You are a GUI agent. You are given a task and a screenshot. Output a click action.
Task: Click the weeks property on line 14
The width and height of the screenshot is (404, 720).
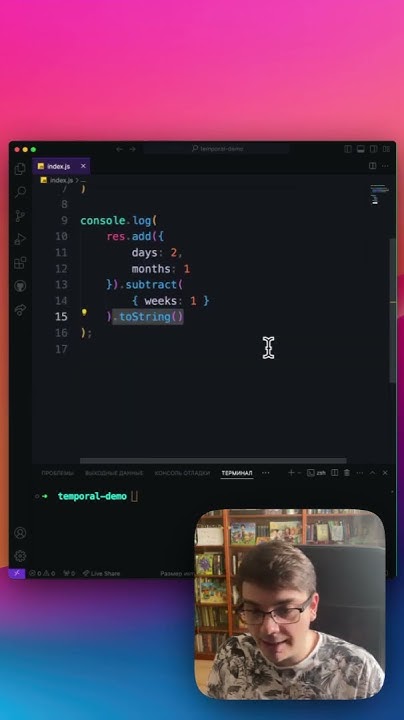(x=161, y=301)
